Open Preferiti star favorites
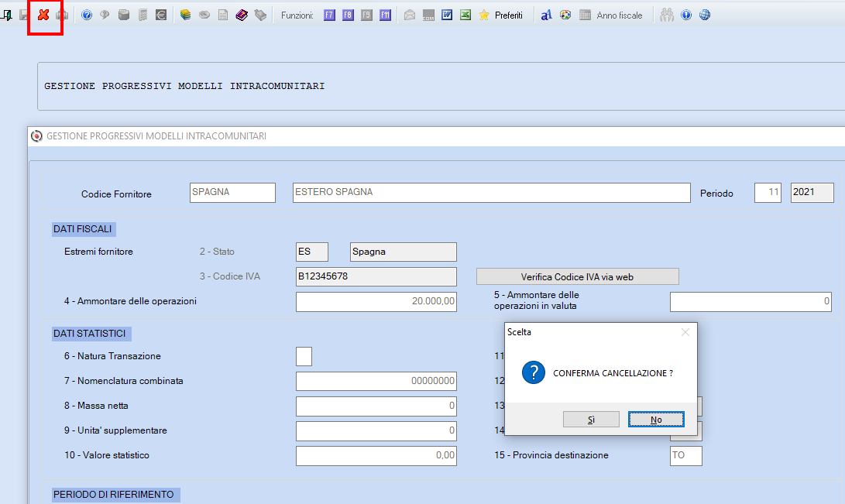The image size is (845, 504). [500, 15]
